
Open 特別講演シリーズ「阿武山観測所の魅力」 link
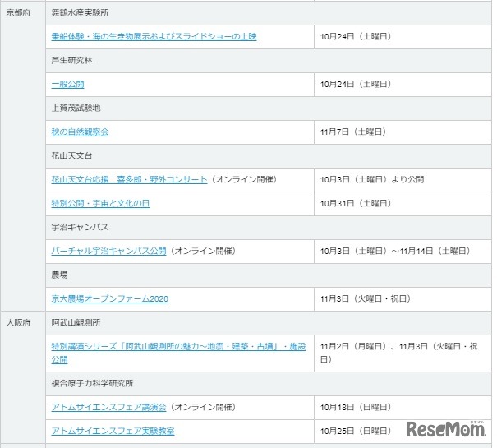tap(178, 353)
